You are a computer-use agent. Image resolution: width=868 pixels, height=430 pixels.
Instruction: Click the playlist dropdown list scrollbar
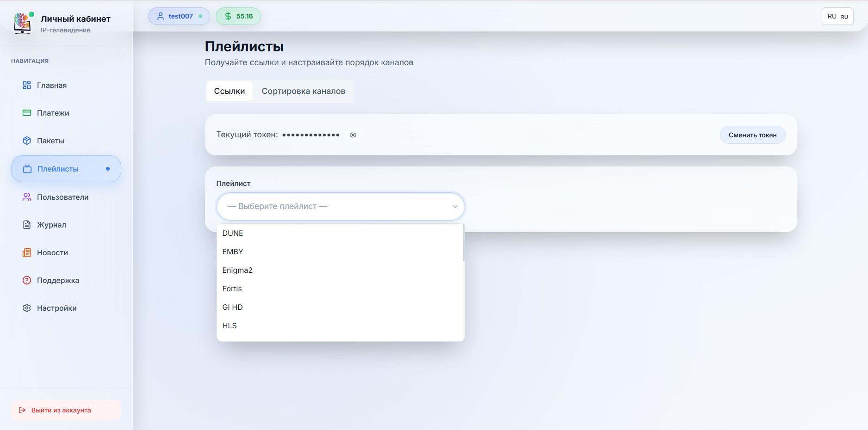point(463,243)
